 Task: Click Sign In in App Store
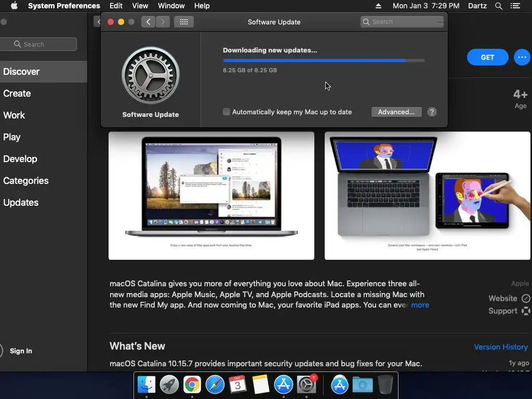click(x=21, y=351)
